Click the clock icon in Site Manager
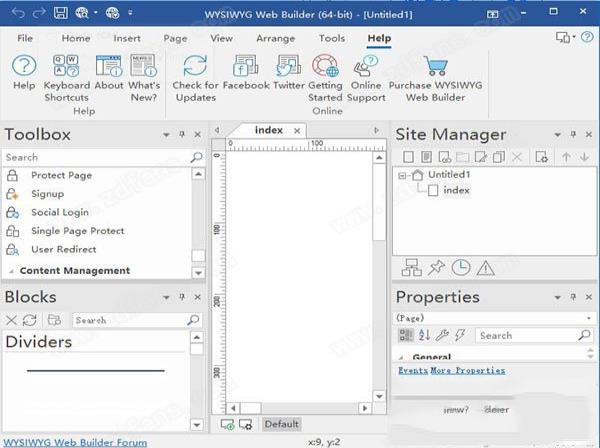This screenshot has width=600, height=448. coord(460,267)
